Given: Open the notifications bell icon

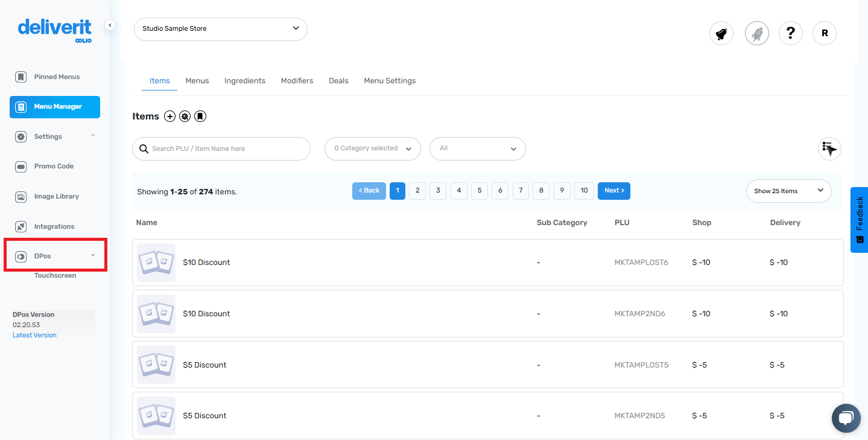Looking at the screenshot, I should [721, 33].
